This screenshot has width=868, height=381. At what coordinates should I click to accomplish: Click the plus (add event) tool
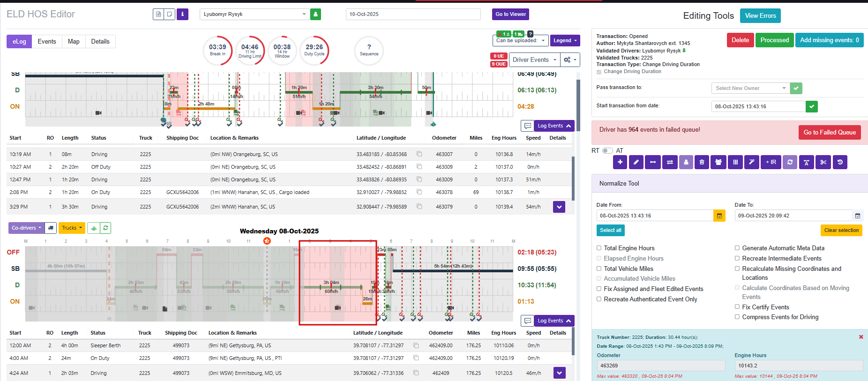[620, 162]
